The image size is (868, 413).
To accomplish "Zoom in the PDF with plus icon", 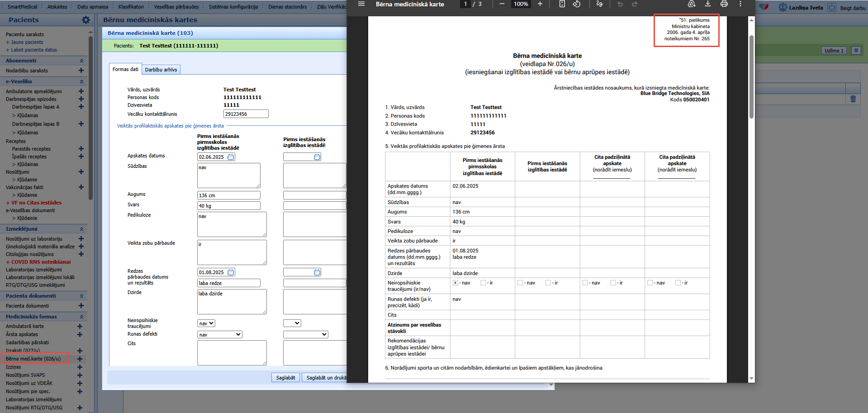I will (x=540, y=4).
